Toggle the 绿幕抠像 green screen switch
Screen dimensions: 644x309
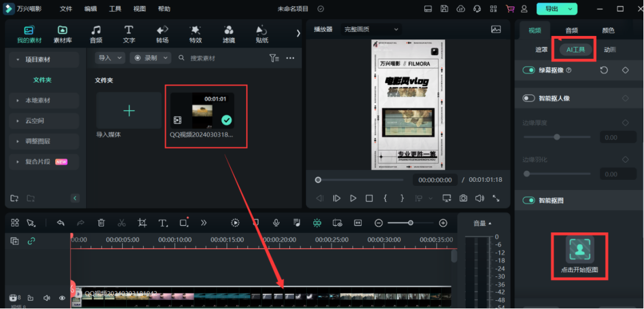(529, 70)
